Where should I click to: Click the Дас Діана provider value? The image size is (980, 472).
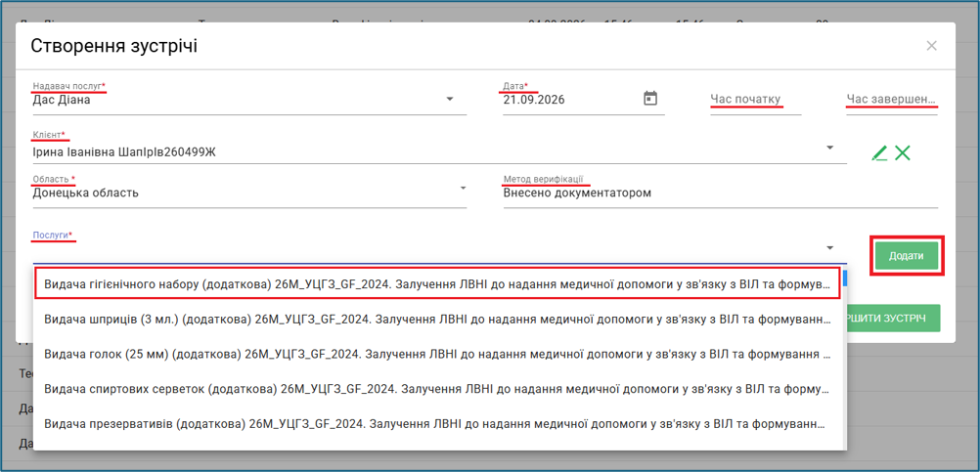click(62, 100)
